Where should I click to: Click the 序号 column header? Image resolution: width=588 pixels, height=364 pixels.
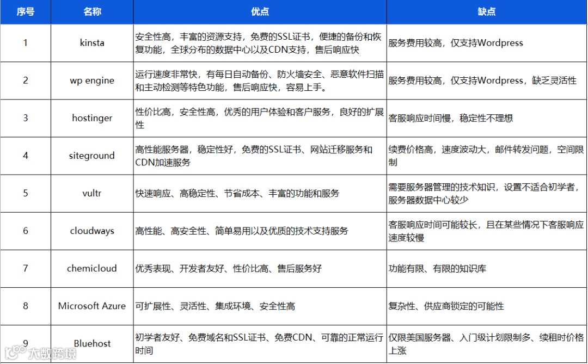point(25,11)
